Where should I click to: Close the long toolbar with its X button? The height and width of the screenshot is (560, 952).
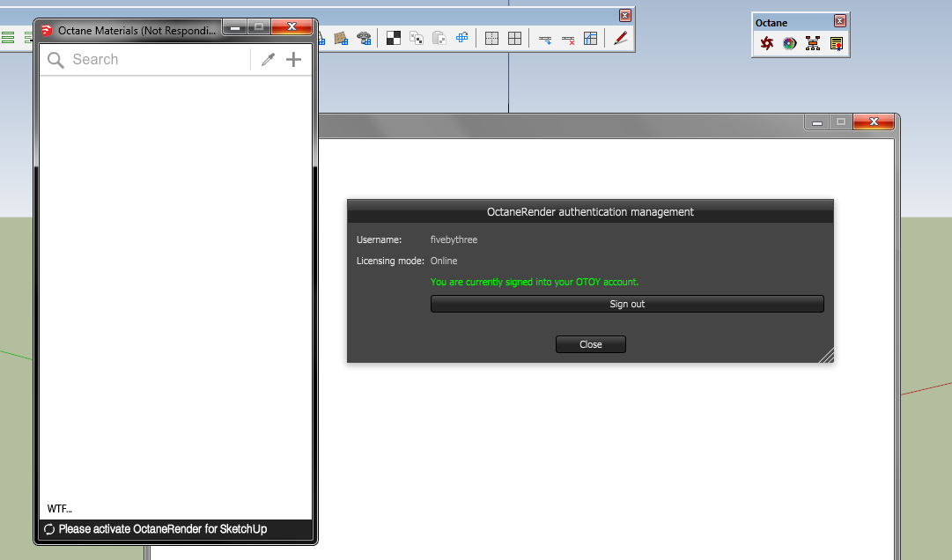coord(624,16)
